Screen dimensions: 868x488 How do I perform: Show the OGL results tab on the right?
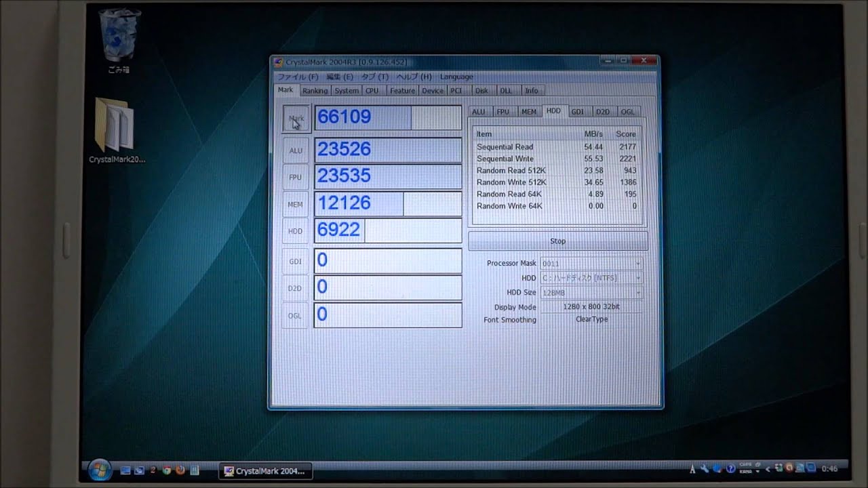628,112
